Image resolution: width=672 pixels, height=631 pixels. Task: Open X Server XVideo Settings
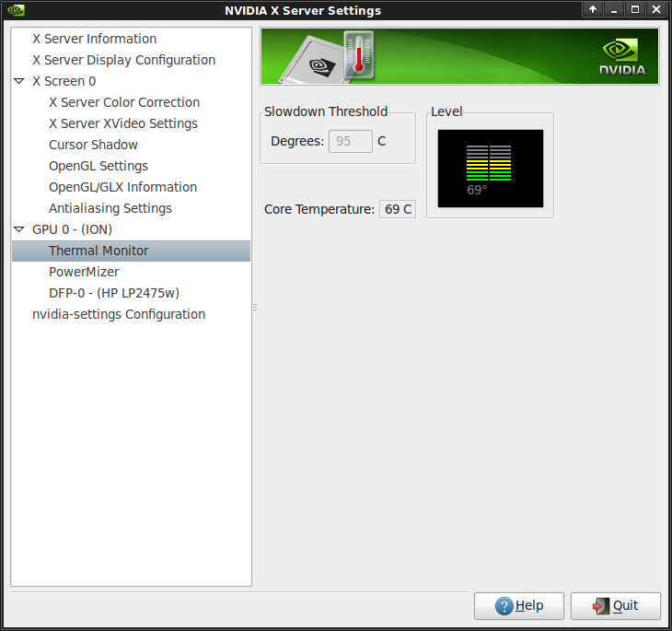[x=123, y=123]
